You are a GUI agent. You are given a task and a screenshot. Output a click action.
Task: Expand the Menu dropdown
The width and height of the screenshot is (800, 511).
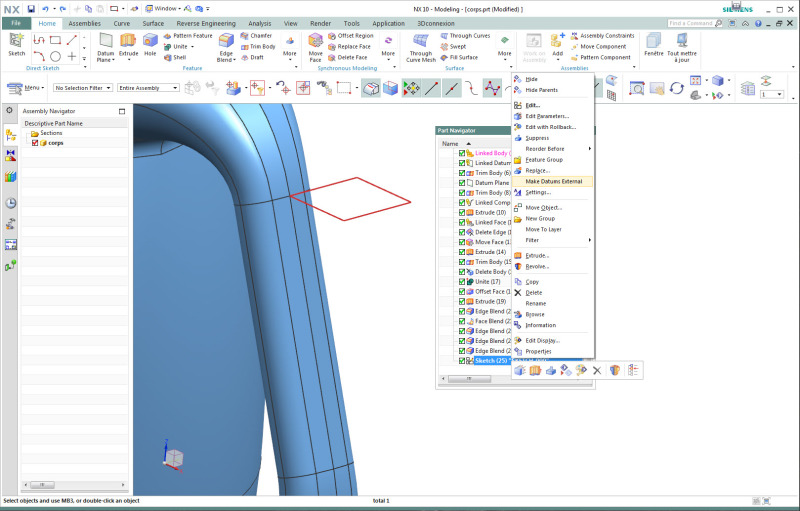tap(26, 88)
